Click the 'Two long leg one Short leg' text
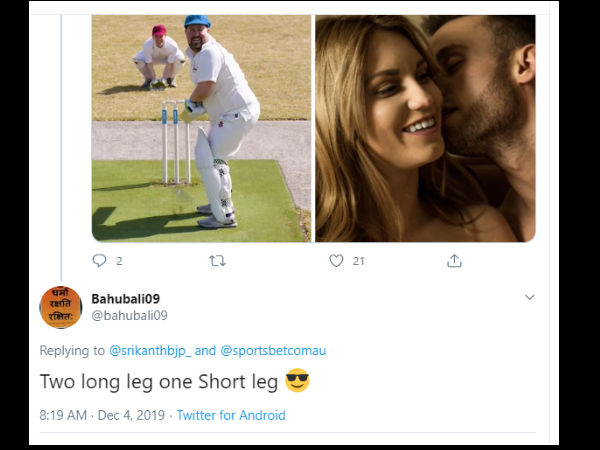600x450 pixels. point(159,382)
